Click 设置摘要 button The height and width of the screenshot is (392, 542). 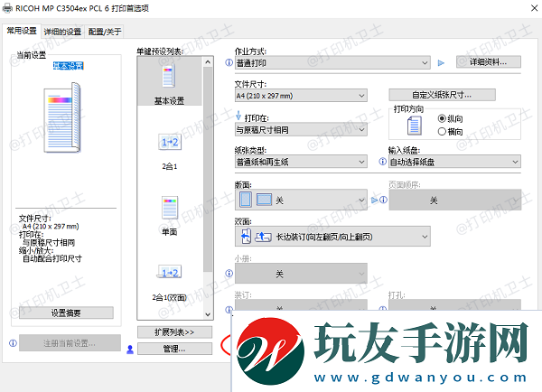66,313
